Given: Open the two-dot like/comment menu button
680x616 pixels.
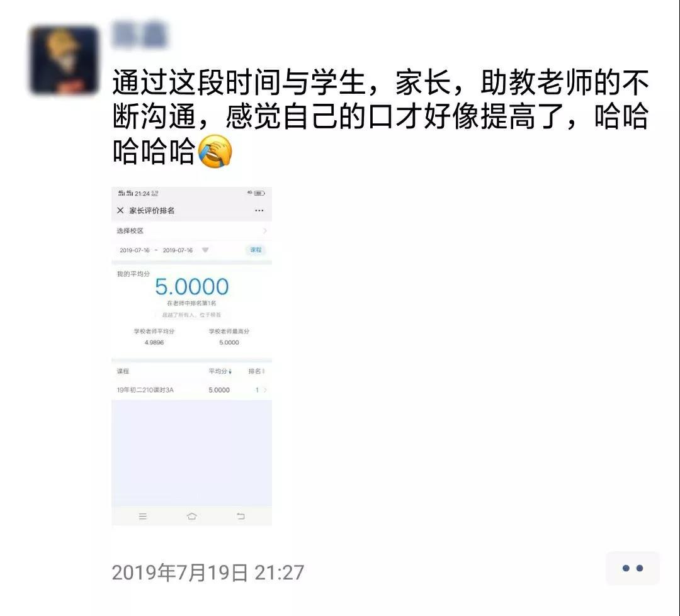Looking at the screenshot, I should coord(632,568).
